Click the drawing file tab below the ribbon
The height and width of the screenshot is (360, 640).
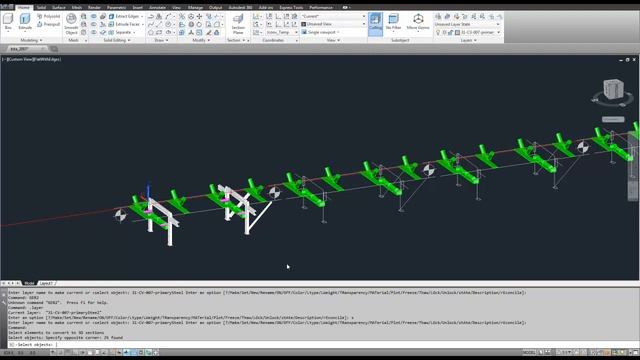pyautogui.click(x=26, y=49)
